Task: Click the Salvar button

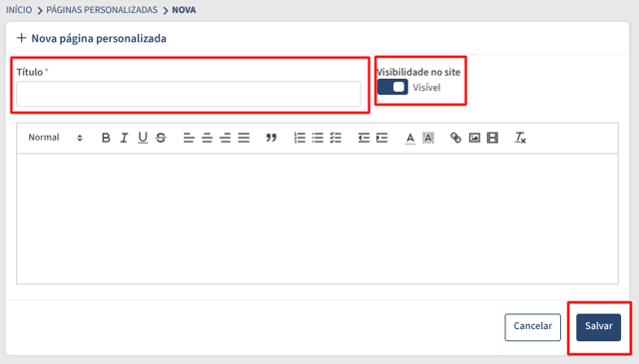Action: click(x=599, y=327)
